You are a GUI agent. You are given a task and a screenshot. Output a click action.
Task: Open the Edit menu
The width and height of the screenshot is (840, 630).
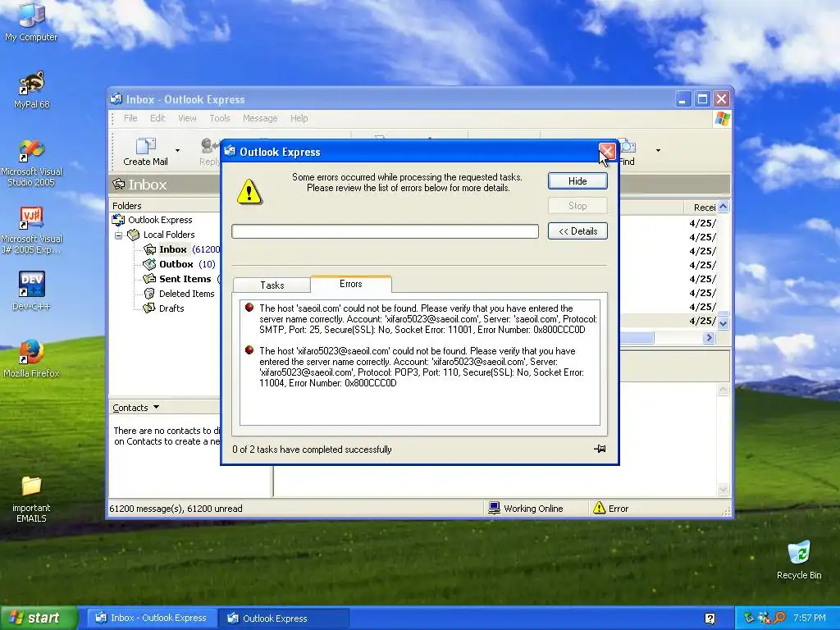point(157,118)
